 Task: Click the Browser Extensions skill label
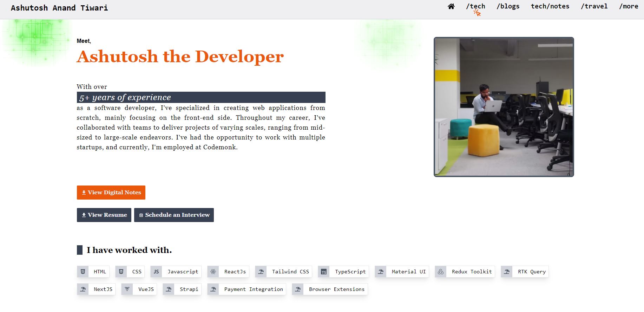(337, 289)
